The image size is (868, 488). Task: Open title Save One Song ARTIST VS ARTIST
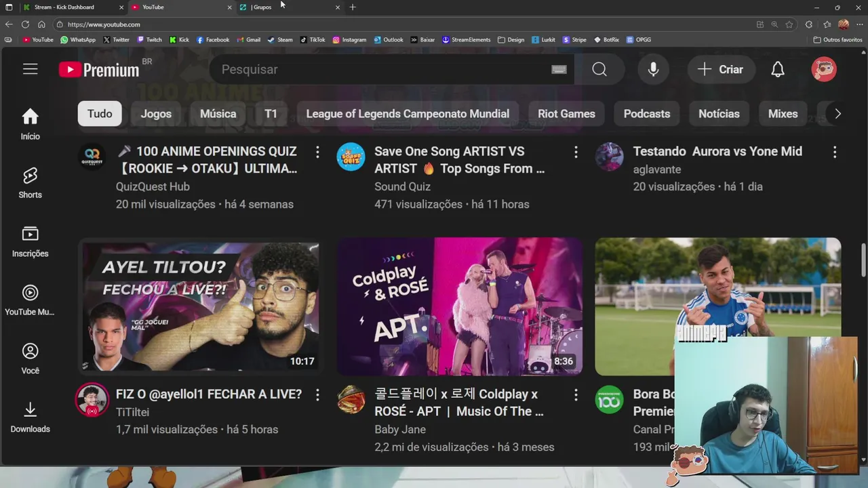click(x=460, y=160)
